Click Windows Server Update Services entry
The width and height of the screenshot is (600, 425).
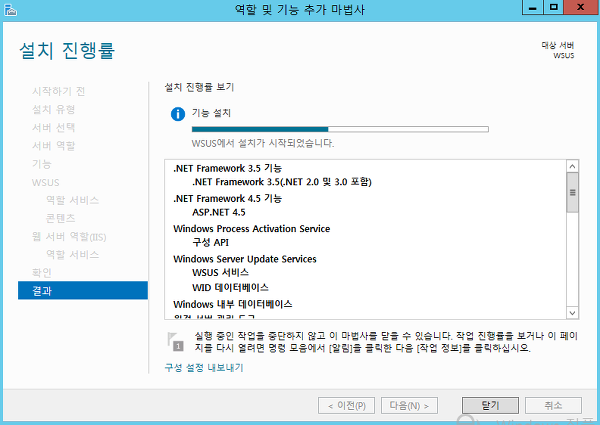pyautogui.click(x=245, y=259)
